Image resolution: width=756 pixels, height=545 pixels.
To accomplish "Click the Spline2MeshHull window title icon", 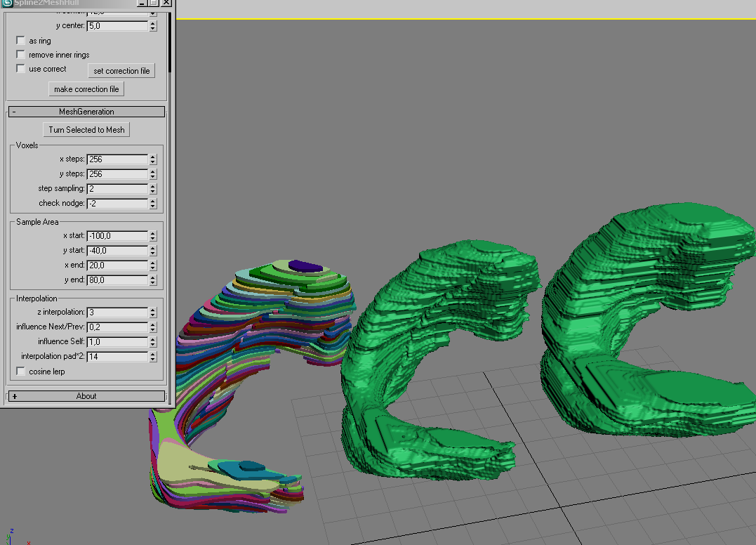I will click(x=6, y=3).
